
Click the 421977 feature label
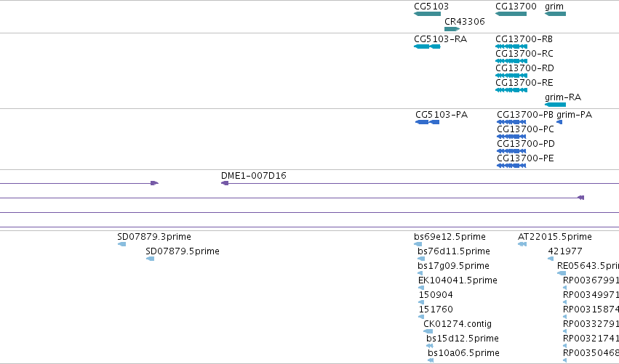[x=565, y=251]
